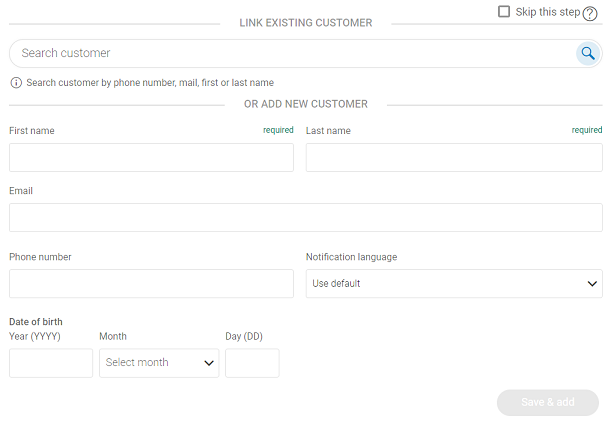Focus the Search customer field
This screenshot has height=425, width=611.
click(290, 54)
